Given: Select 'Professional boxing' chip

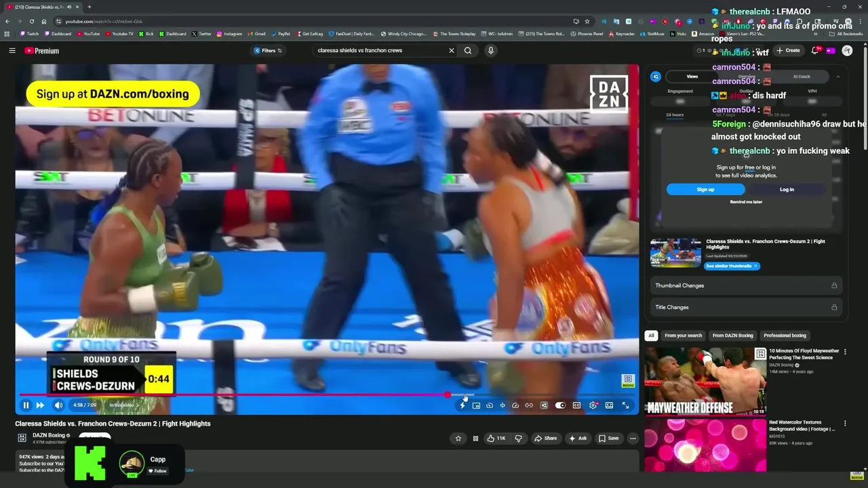Looking at the screenshot, I should (785, 335).
